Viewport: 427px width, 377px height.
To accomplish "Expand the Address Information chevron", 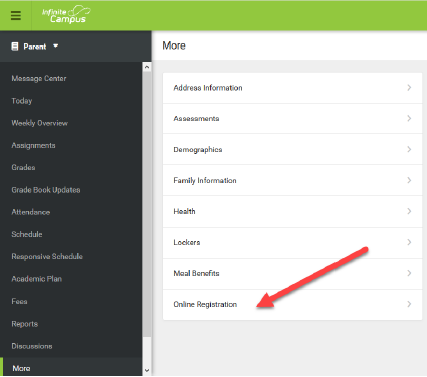I will pyautogui.click(x=409, y=88).
